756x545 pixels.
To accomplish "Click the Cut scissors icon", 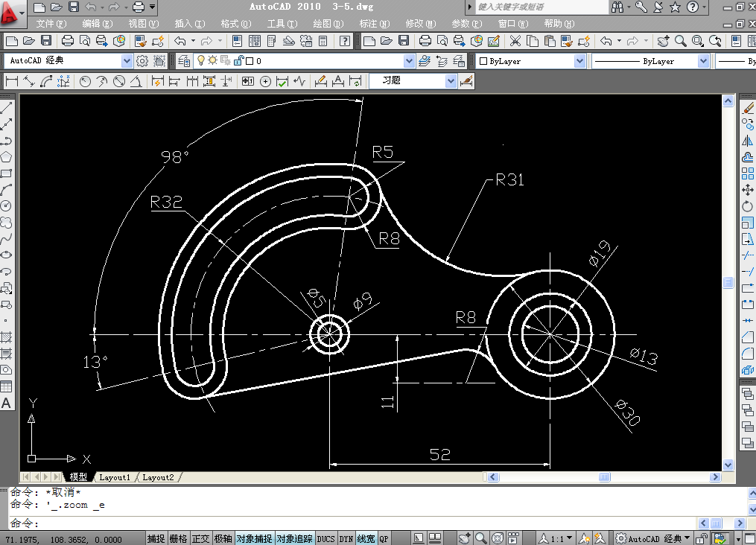I will [515, 41].
